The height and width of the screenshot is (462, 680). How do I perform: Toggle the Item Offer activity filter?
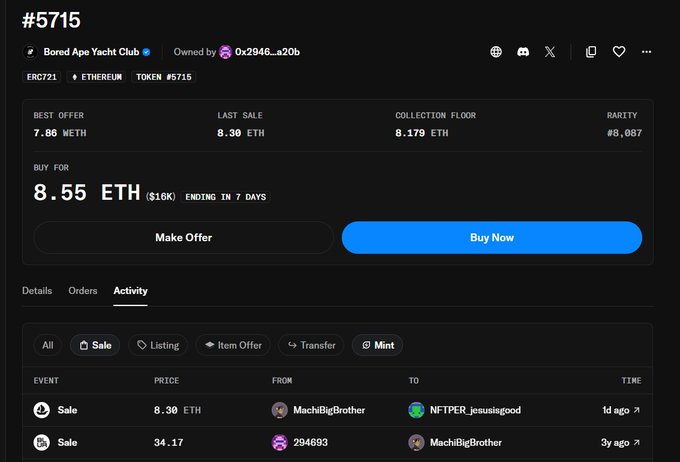233,345
